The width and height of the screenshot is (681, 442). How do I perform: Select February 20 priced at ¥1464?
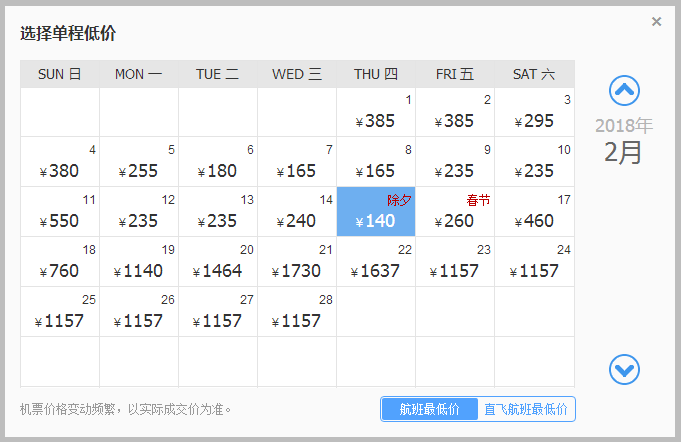tap(218, 262)
